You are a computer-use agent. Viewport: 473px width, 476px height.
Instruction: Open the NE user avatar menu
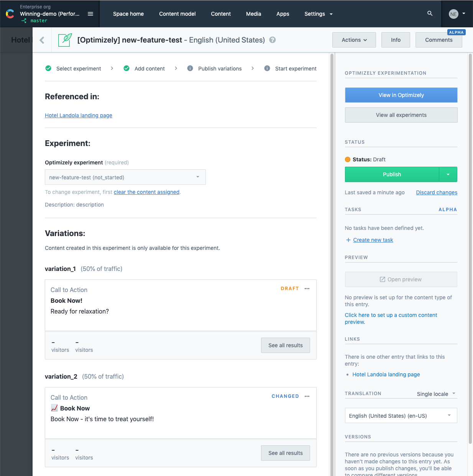pyautogui.click(x=453, y=14)
